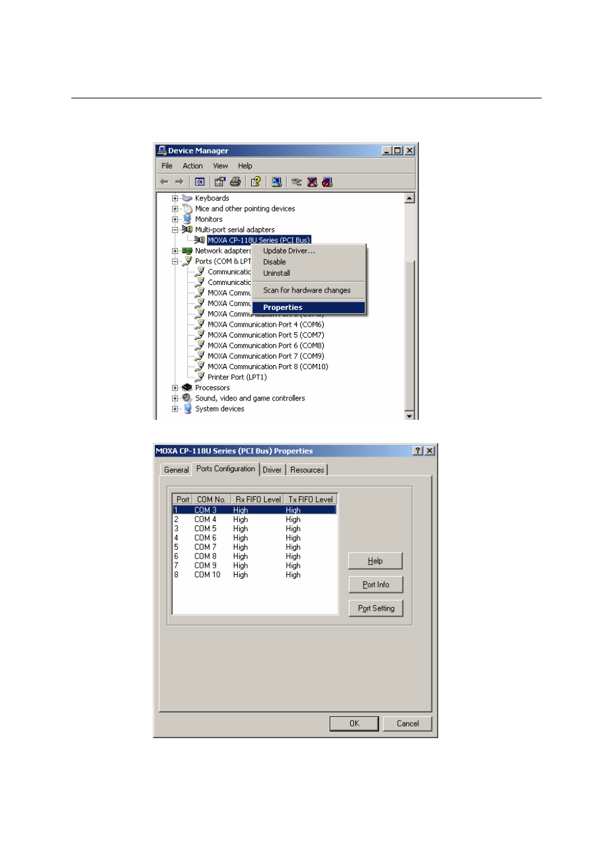
Task: Select the COM 10 row in ports list
Action: click(x=254, y=575)
